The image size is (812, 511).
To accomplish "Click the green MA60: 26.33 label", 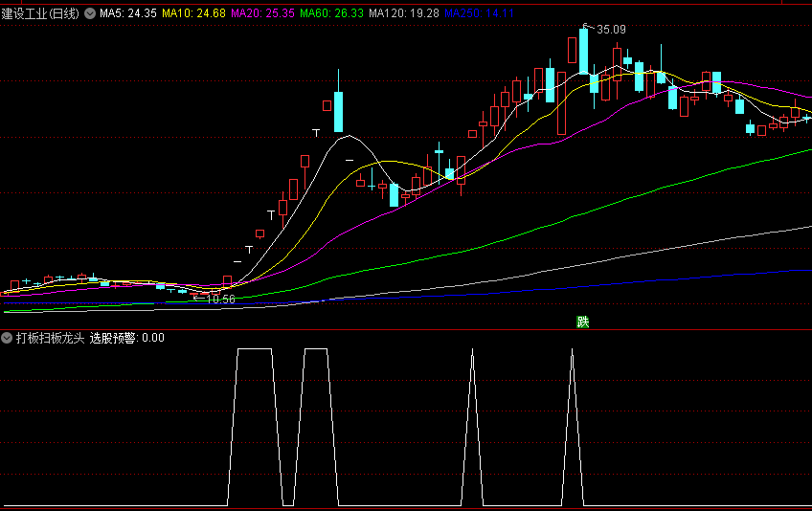I will click(x=331, y=13).
